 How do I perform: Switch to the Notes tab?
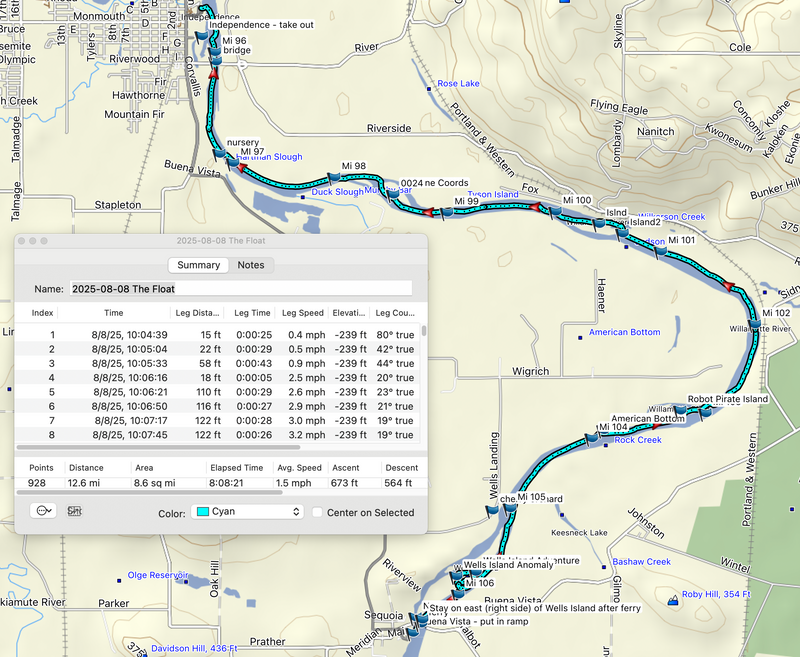[251, 265]
